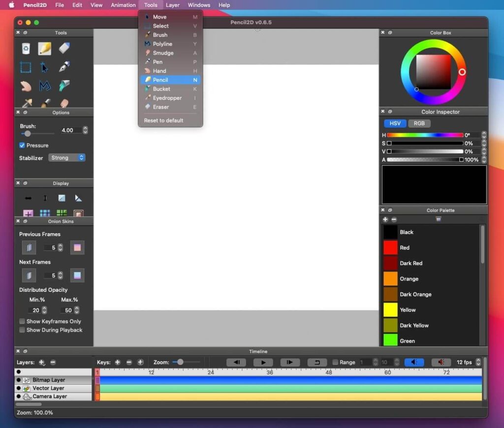Select the Eyedropper tool icon

(x=27, y=103)
